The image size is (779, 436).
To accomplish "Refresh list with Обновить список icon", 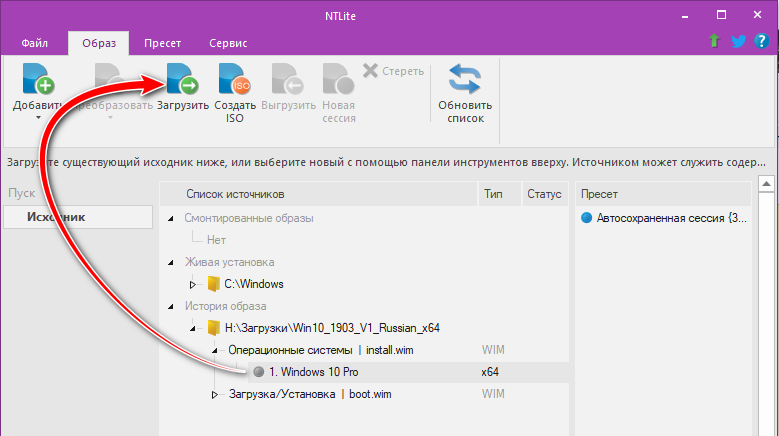I will coord(465,78).
